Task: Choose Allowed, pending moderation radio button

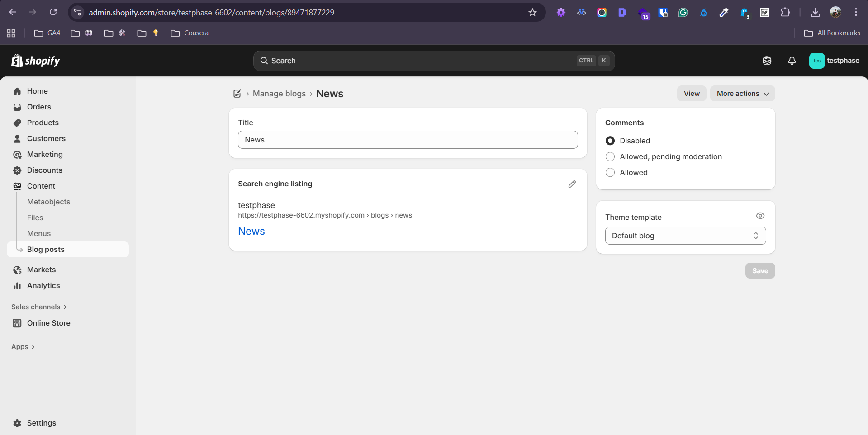Action: [x=610, y=156]
